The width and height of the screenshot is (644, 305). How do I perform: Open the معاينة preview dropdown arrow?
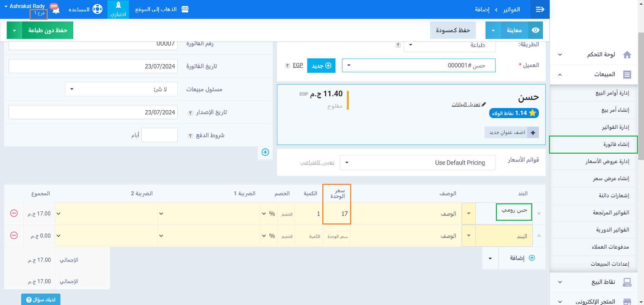493,30
